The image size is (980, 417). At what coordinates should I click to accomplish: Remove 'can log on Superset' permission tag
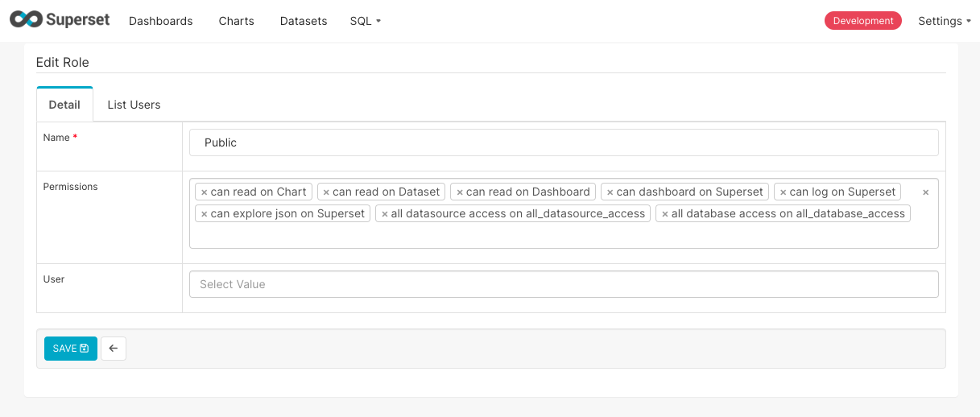[783, 192]
